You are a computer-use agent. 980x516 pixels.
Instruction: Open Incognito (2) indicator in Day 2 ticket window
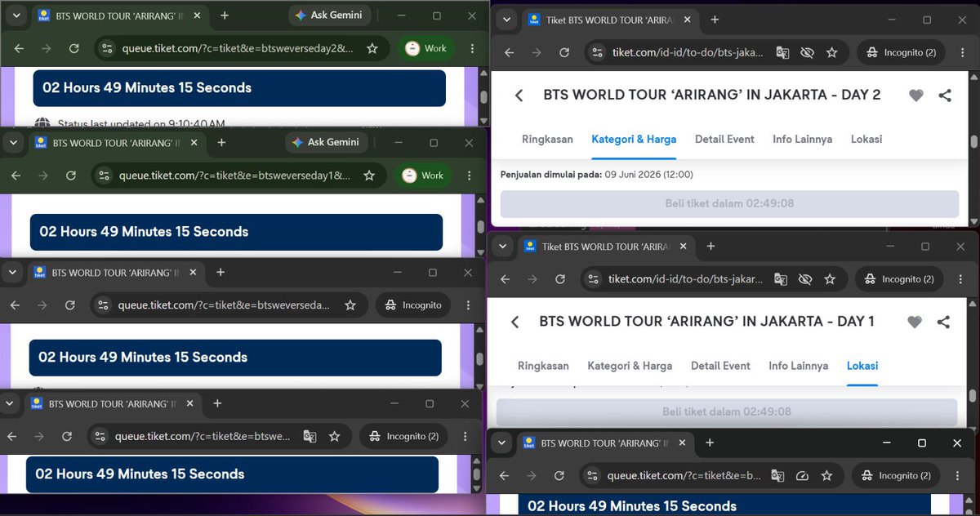pyautogui.click(x=902, y=53)
